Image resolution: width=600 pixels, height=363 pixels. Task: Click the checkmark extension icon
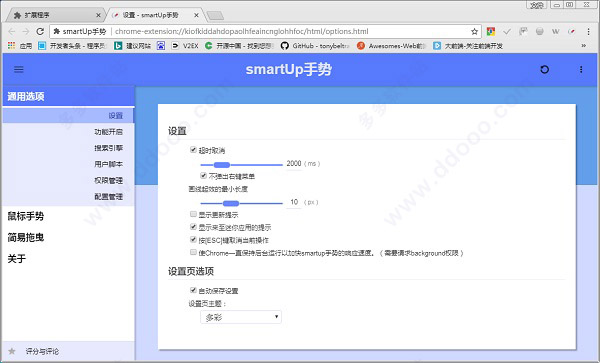coord(507,31)
